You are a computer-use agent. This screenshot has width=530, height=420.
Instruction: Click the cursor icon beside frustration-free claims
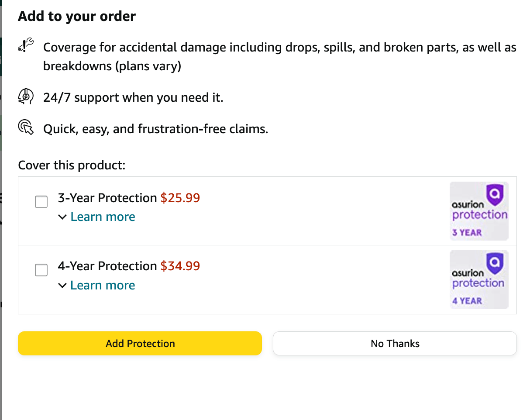click(x=25, y=127)
